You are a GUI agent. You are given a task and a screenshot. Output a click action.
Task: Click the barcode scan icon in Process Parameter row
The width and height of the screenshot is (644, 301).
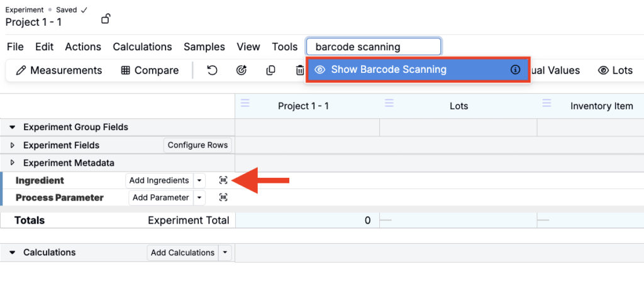(x=223, y=197)
